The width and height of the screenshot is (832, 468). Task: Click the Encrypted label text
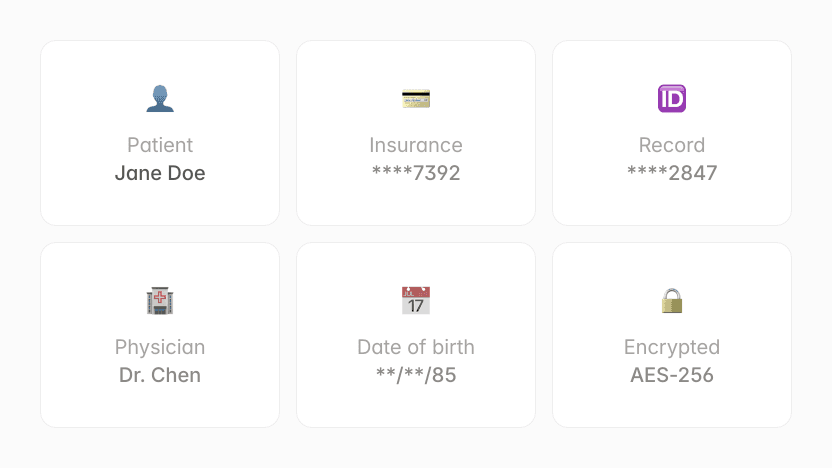[x=672, y=347]
